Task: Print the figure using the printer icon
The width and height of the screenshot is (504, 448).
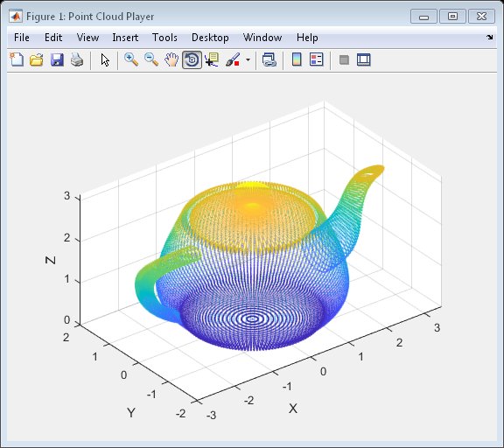Action: pos(77,59)
